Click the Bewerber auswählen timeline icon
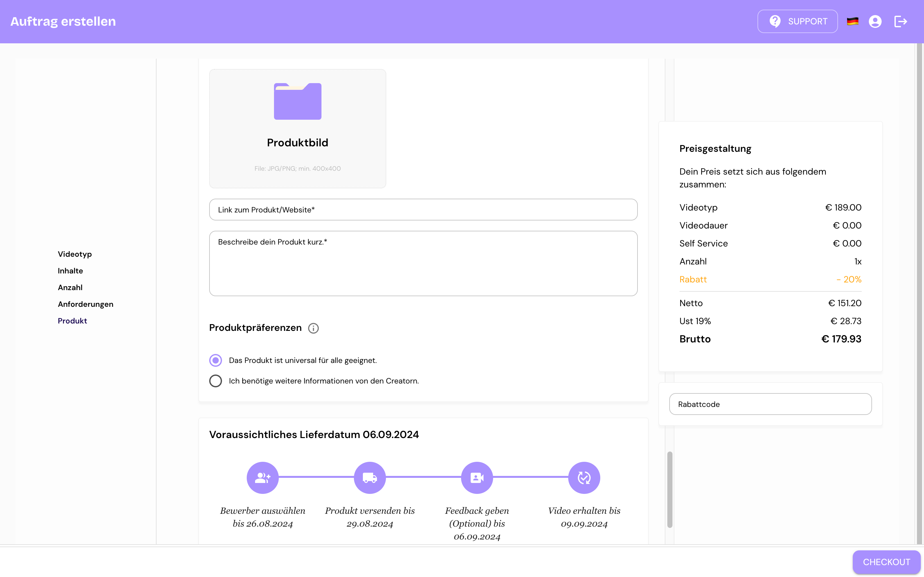Viewport: 924px width, 577px height. click(262, 478)
